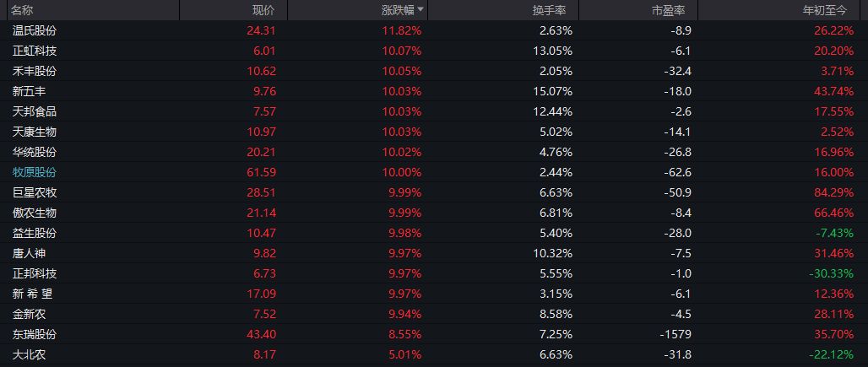Select the 新五丰 row
868x367 pixels.
pyautogui.click(x=30, y=91)
